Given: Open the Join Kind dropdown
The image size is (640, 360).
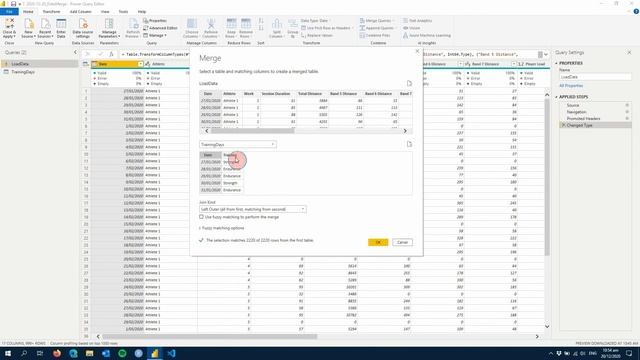Looking at the screenshot, I should (x=253, y=209).
